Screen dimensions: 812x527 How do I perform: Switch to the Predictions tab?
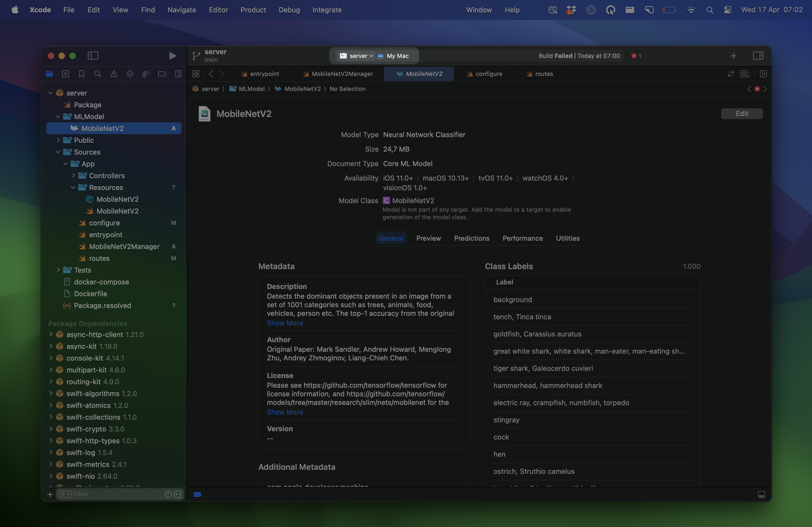tap(471, 238)
